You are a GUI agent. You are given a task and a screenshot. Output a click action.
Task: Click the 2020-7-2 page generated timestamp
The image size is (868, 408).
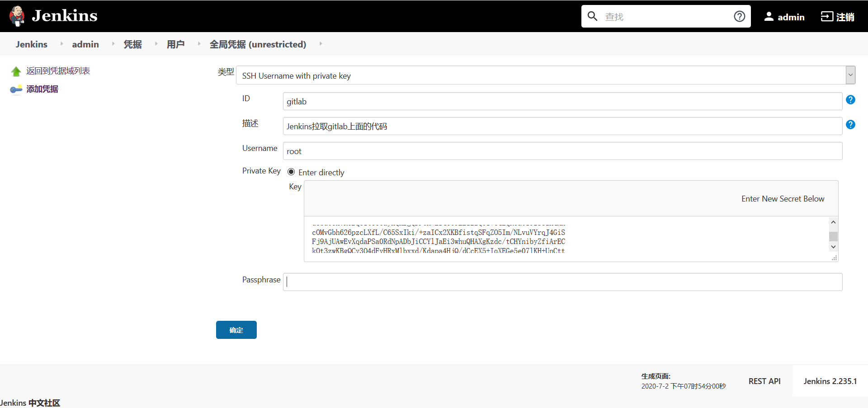pyautogui.click(x=684, y=386)
